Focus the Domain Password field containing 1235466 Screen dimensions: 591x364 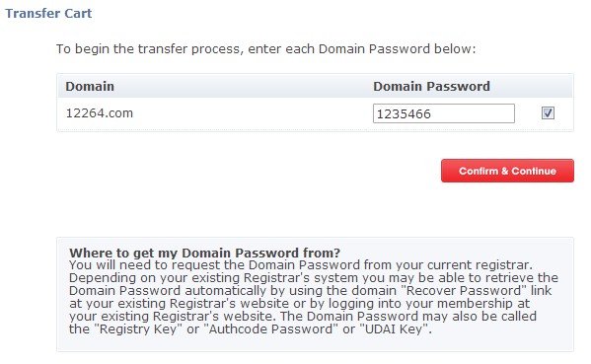tap(444, 113)
